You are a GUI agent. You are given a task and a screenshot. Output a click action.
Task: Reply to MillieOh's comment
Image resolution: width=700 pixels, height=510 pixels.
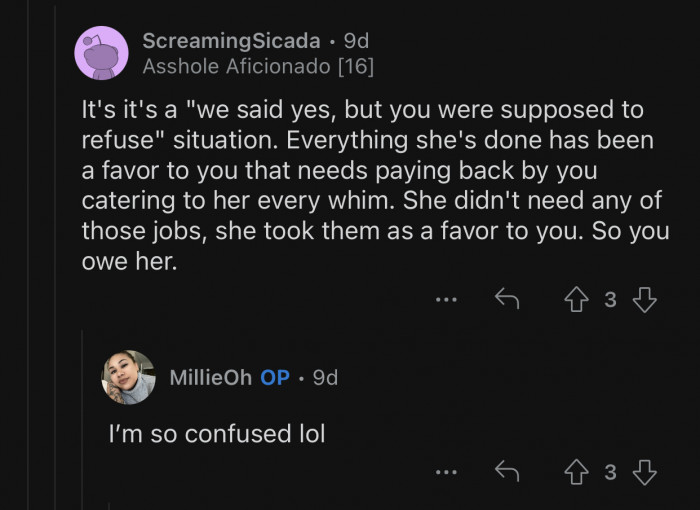tap(507, 472)
